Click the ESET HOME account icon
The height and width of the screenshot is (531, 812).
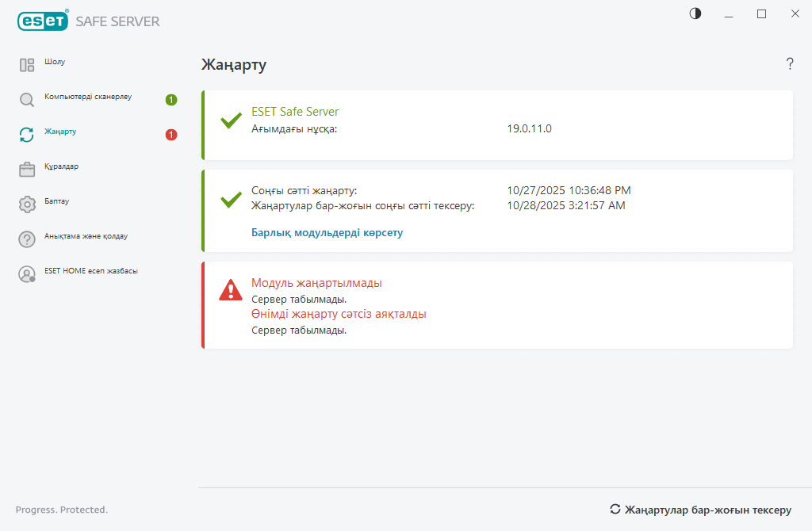pos(27,274)
